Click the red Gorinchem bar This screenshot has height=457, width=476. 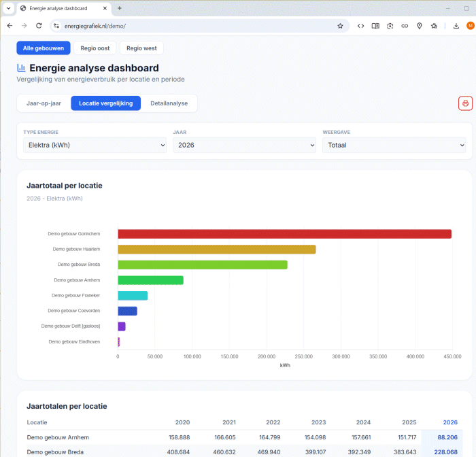(x=285, y=234)
